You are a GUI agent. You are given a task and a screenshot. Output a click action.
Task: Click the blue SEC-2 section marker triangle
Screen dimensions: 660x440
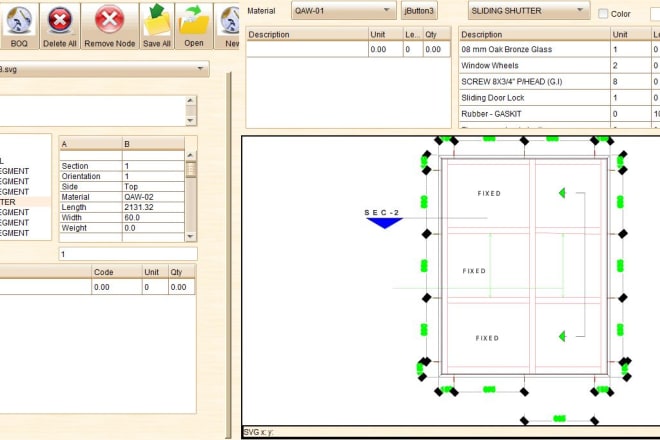pos(383,222)
